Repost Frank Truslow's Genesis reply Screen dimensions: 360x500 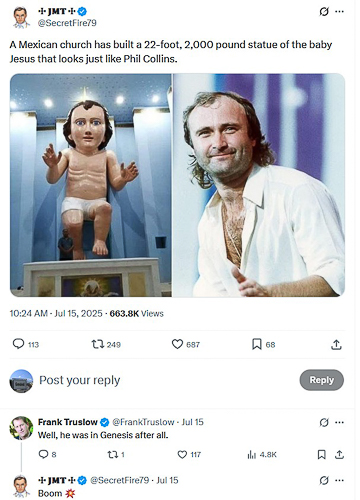[116, 454]
